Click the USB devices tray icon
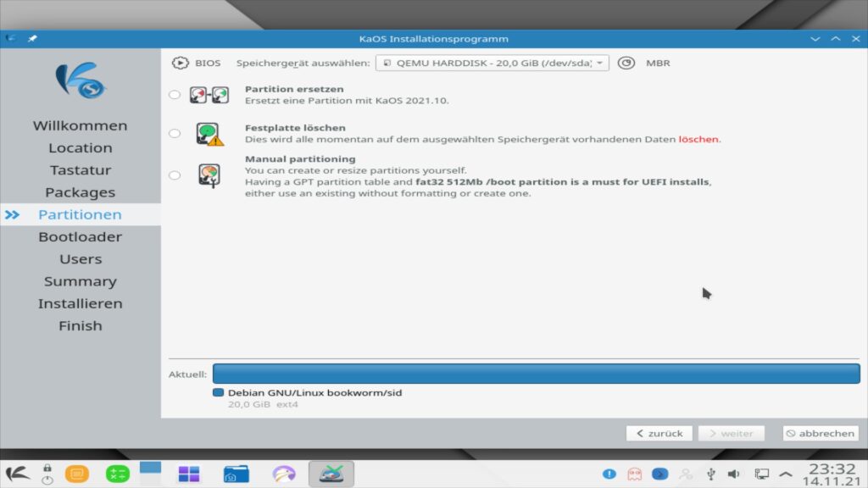The image size is (868, 488). (x=711, y=474)
